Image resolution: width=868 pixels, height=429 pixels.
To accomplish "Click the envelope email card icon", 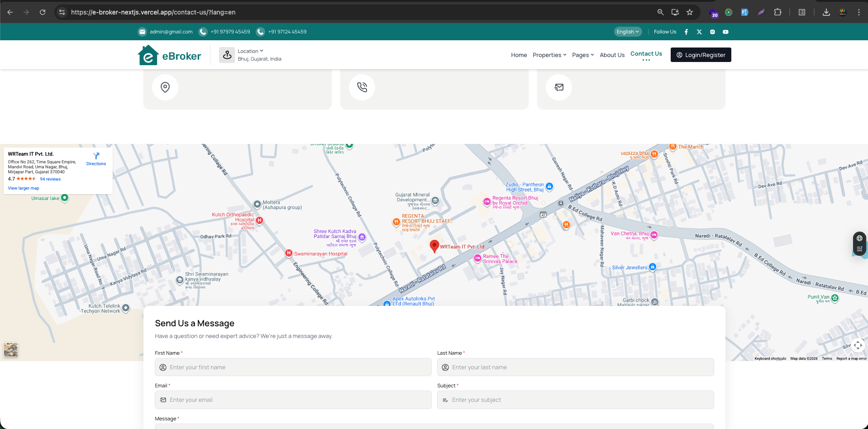I will 559,87.
